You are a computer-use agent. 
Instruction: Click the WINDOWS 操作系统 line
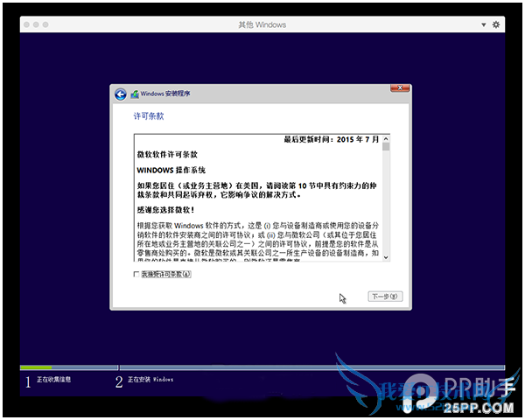[x=171, y=170]
